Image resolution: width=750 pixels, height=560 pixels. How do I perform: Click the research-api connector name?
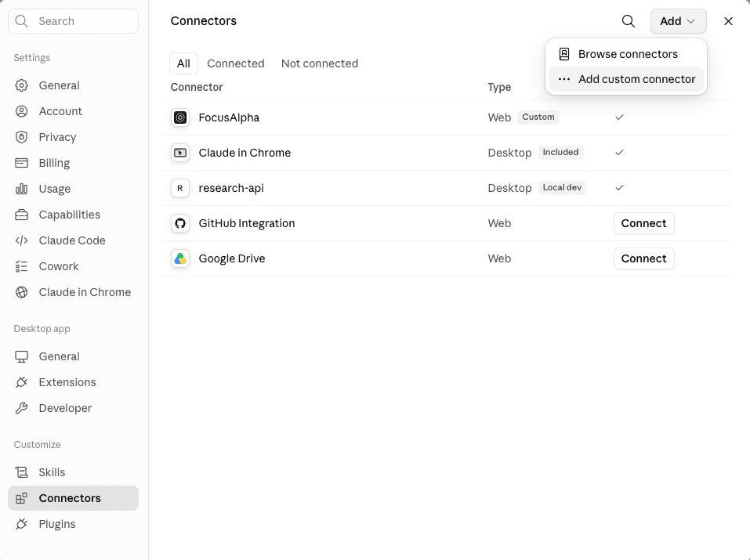point(231,188)
